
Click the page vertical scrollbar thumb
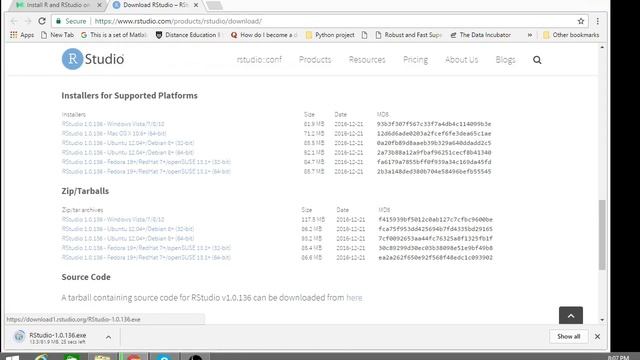pos(602,235)
